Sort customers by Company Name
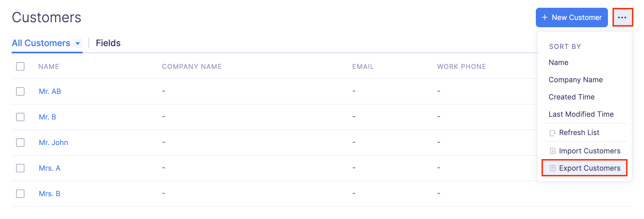 pyautogui.click(x=575, y=80)
